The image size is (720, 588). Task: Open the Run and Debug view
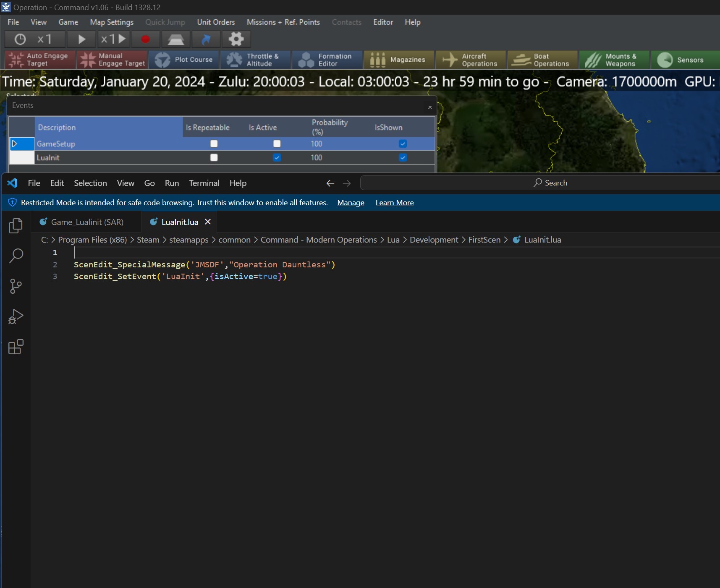[16, 316]
